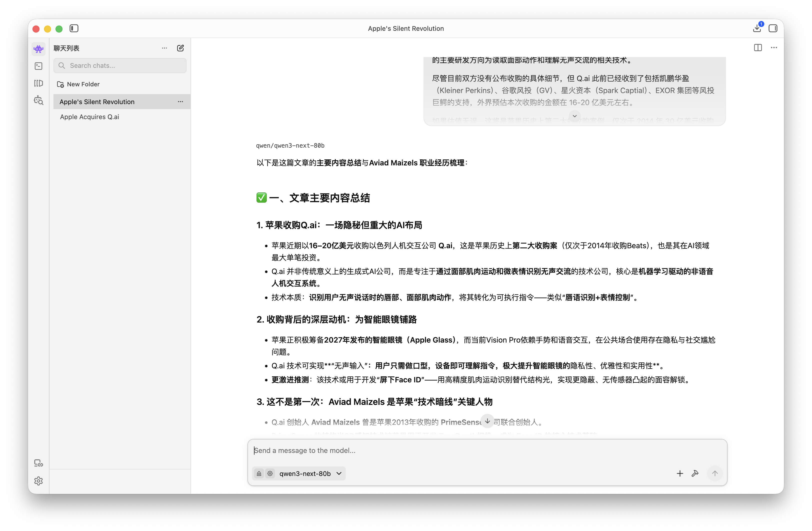
Task: Toggle the right side panel
Action: pos(773,28)
